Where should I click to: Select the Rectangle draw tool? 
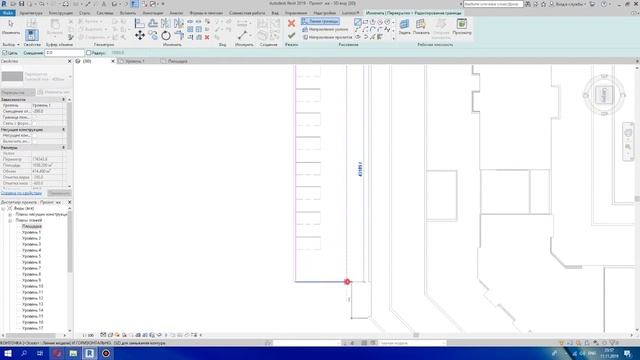pyautogui.click(x=365, y=22)
